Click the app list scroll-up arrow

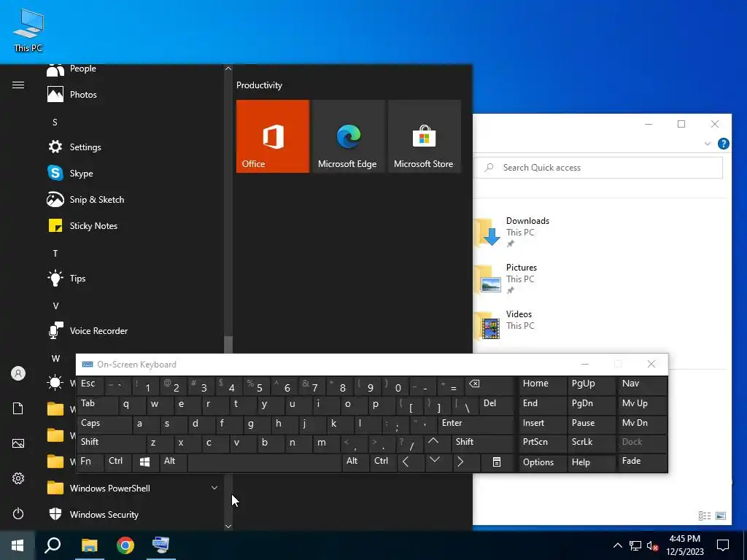[x=228, y=69]
